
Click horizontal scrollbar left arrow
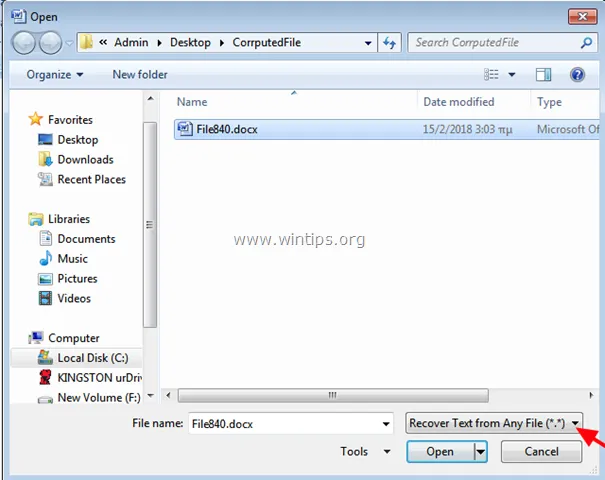168,395
